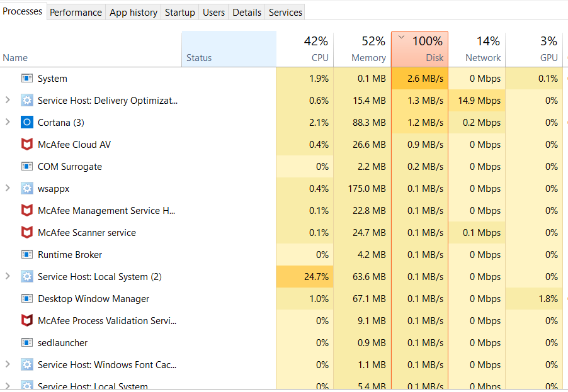568x392 pixels.
Task: Click the McAfee Scanner service shield icon
Action: click(27, 232)
